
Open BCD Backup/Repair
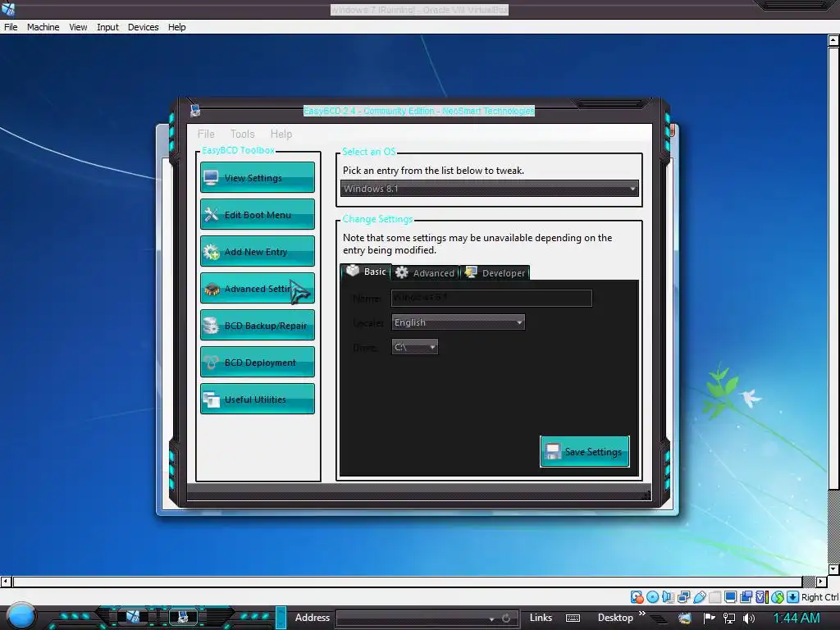pyautogui.click(x=257, y=325)
